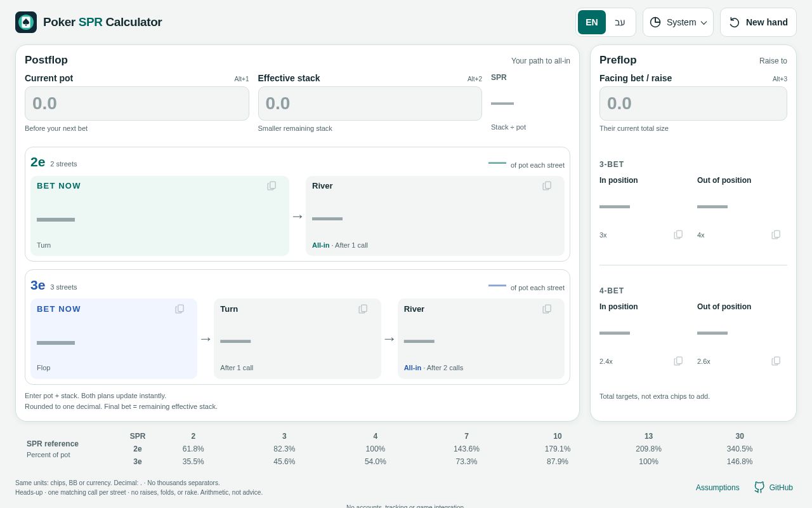
Task: Click the '61.8%' reference value
Action: tap(193, 449)
